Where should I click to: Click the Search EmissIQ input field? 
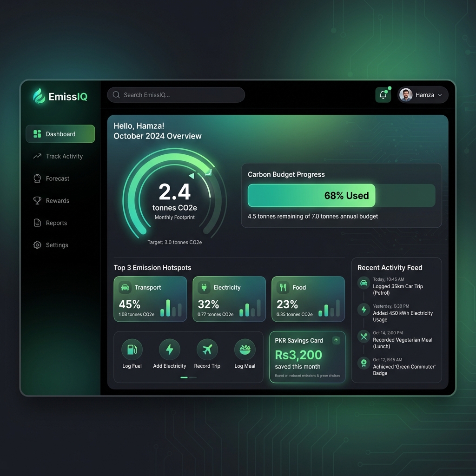176,95
